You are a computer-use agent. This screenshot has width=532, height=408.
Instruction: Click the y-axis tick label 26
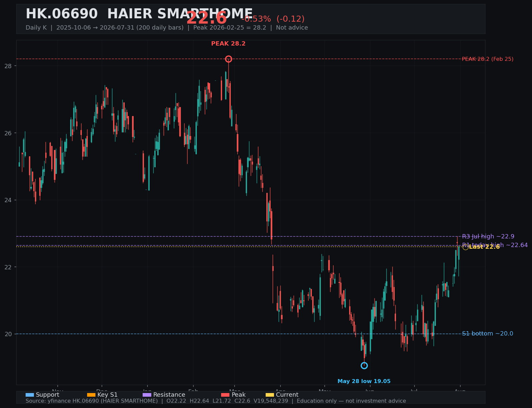pyautogui.click(x=8, y=133)
